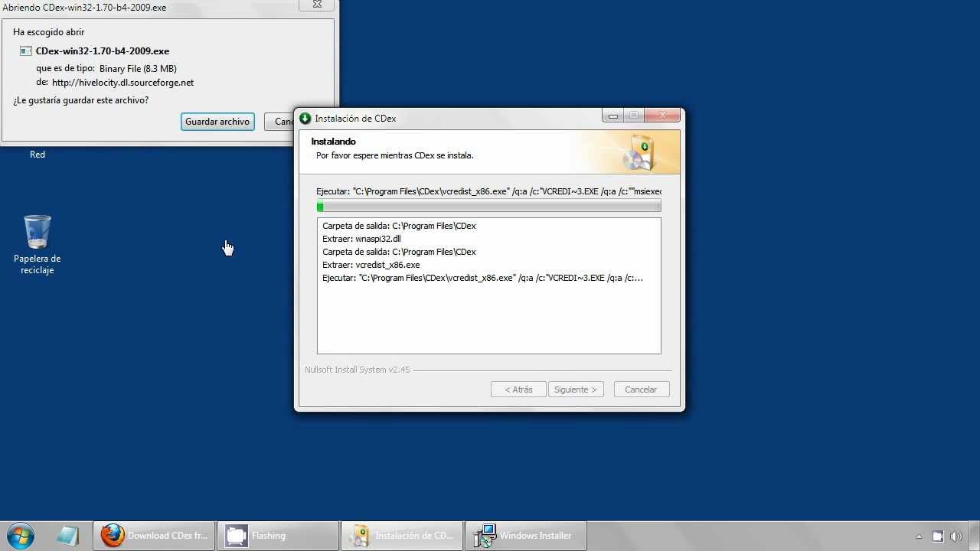The width and height of the screenshot is (980, 551).
Task: Show hidden tray icons arrow
Action: tap(920, 536)
